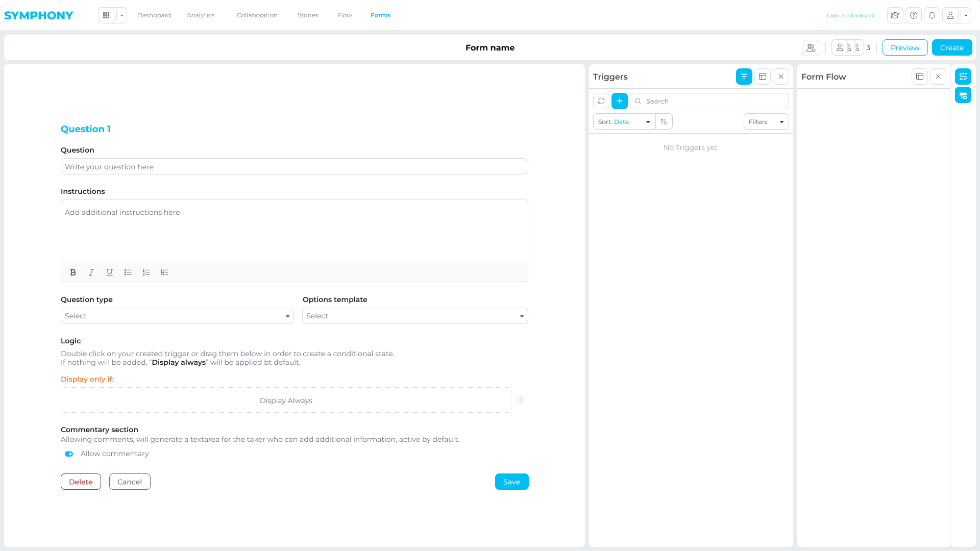The height and width of the screenshot is (551, 980).
Task: Open the Sort by Date dropdown
Action: pos(624,121)
